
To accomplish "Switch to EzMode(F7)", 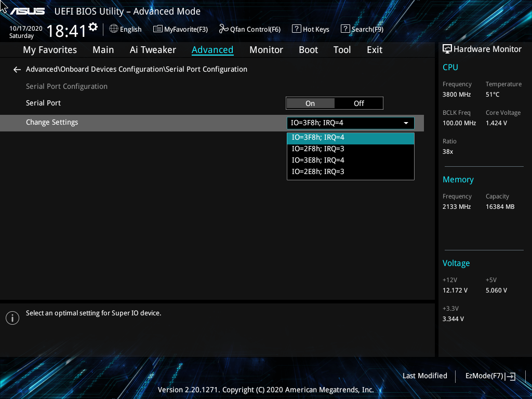I will coord(484,376).
